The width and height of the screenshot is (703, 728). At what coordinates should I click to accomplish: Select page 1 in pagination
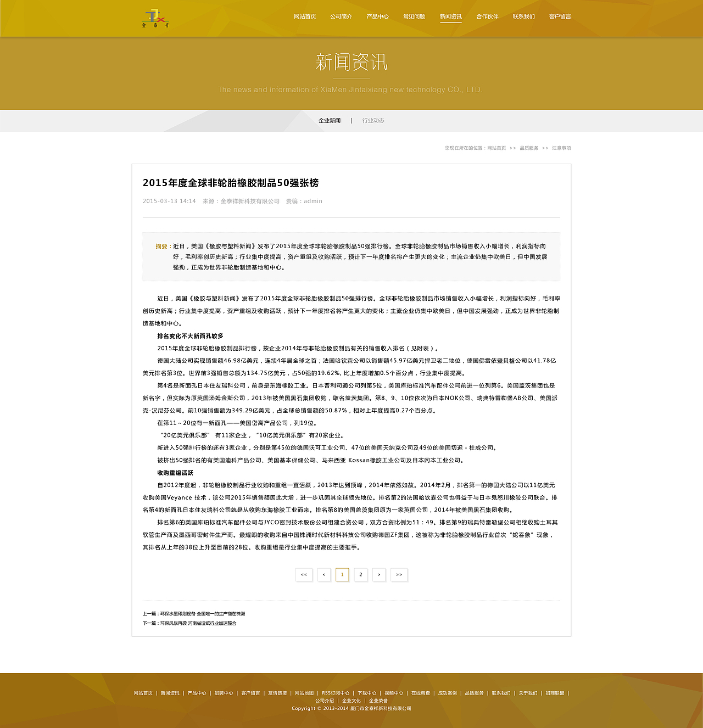[x=342, y=575]
